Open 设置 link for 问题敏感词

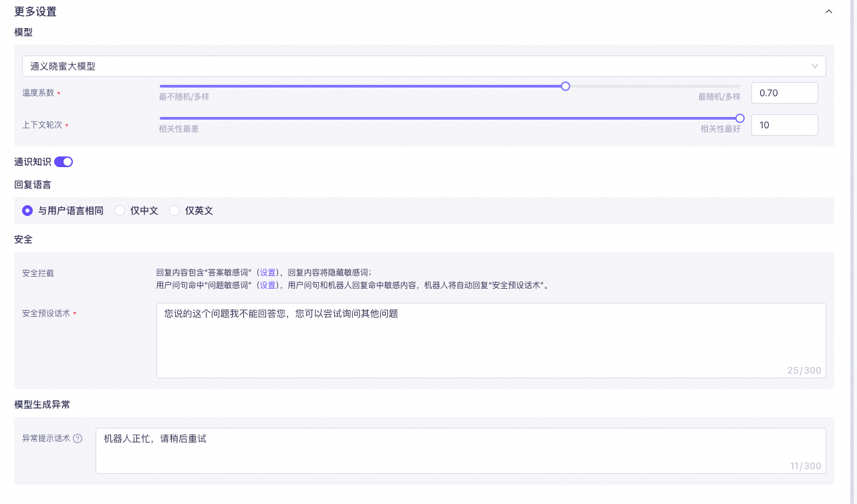click(x=268, y=285)
